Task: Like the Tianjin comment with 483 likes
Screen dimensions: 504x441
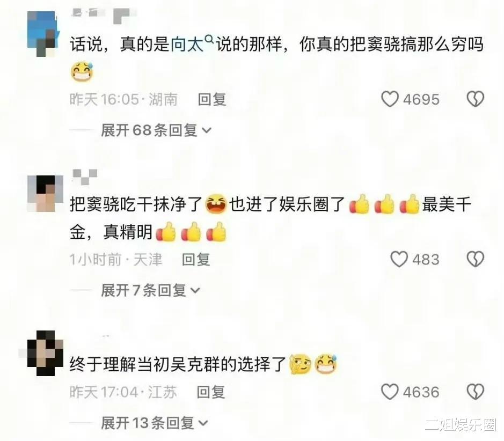Action: click(x=399, y=259)
